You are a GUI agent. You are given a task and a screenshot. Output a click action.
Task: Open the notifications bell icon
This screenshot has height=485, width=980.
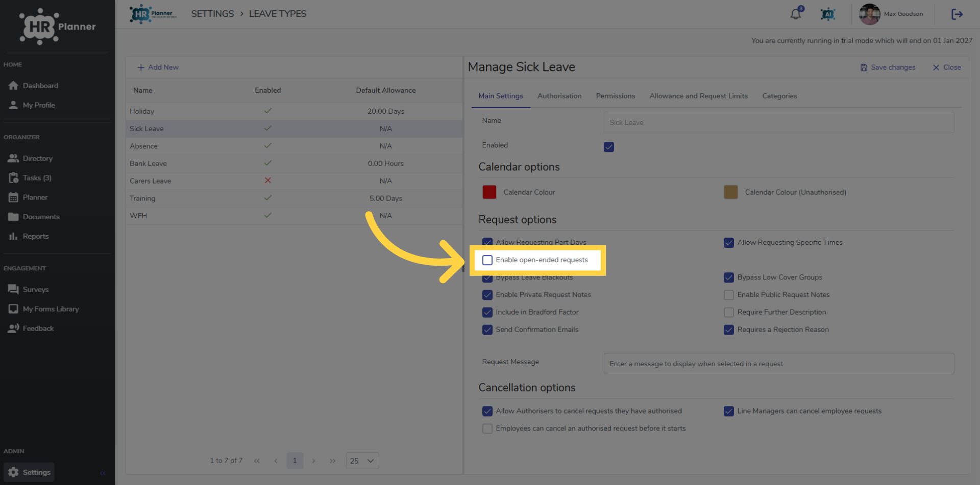(796, 14)
